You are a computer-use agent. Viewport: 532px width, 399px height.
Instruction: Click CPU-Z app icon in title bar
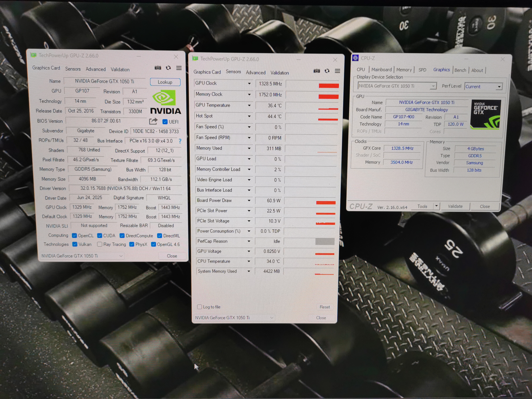355,58
